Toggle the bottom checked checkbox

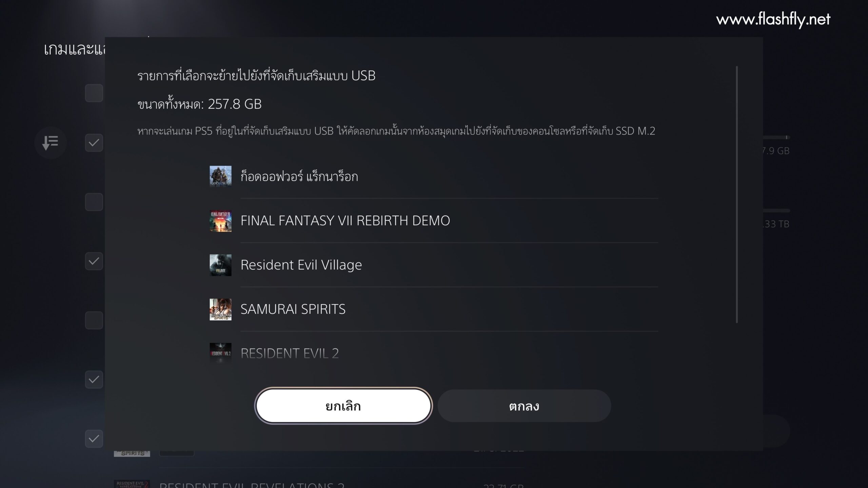[x=94, y=439]
